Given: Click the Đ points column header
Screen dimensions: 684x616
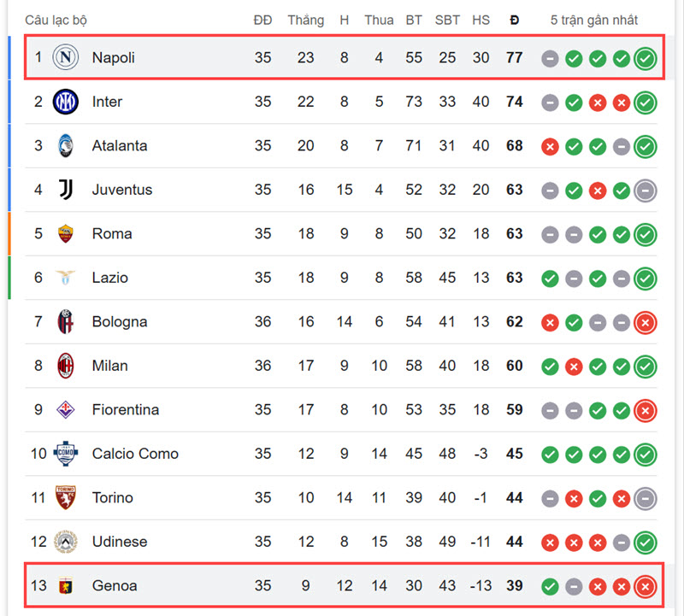Looking at the screenshot, I should pyautogui.click(x=515, y=20).
